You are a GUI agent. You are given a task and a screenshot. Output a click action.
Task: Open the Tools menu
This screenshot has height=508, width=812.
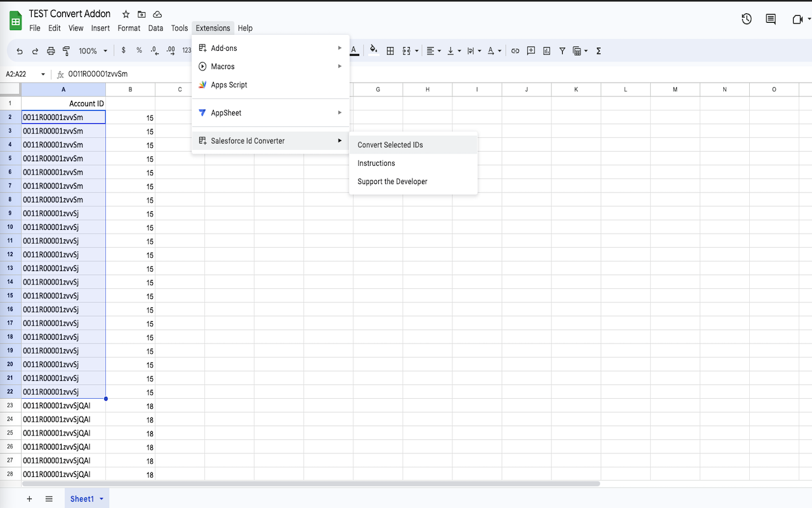(180, 28)
